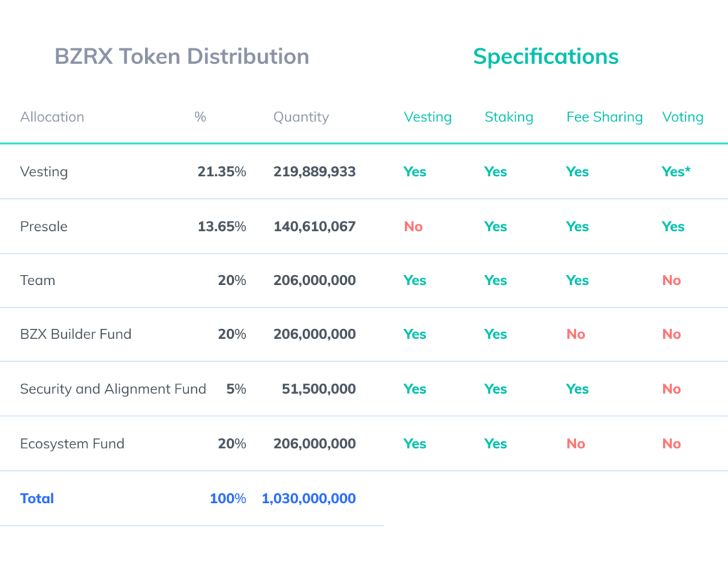Click the Presale allocation row label
Viewport: 728px width, 562px height.
pos(43,227)
